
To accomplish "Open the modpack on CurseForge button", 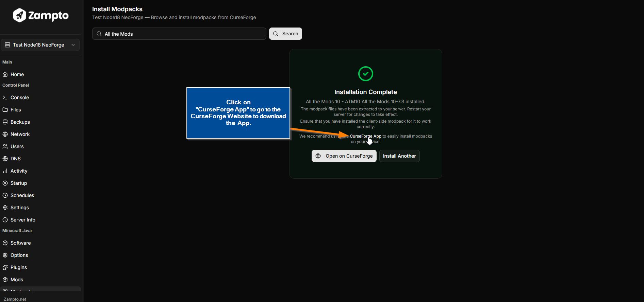I will point(344,156).
